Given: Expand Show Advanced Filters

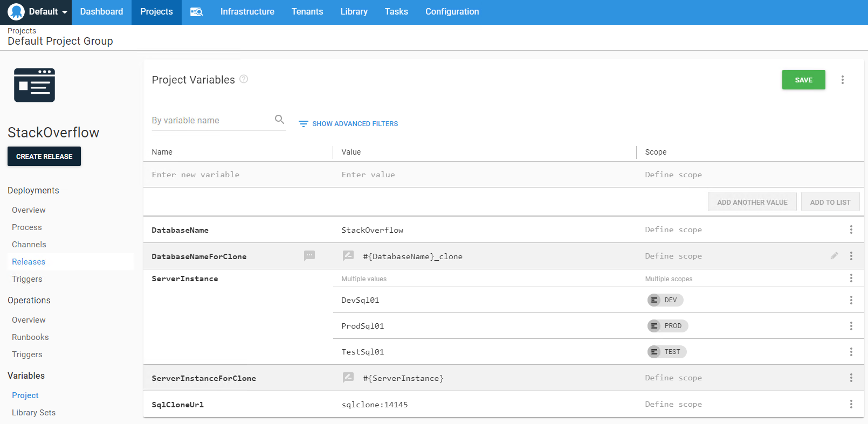Looking at the screenshot, I should [x=348, y=124].
